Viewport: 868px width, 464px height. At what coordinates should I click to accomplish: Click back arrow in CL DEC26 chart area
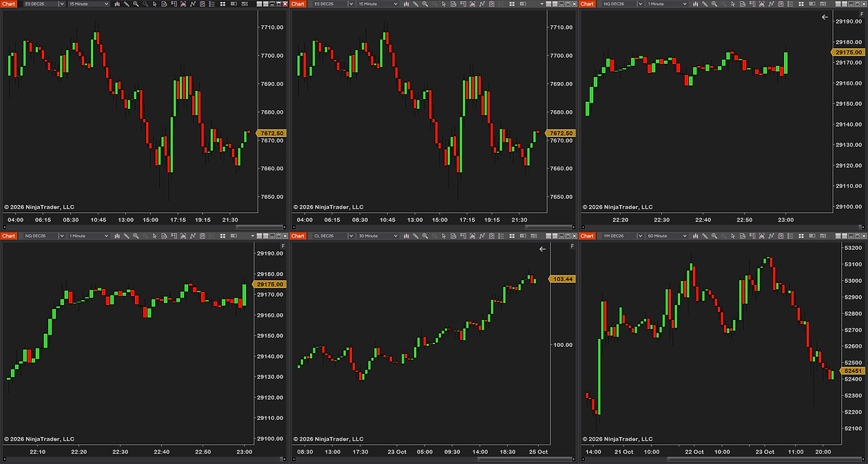click(x=542, y=249)
